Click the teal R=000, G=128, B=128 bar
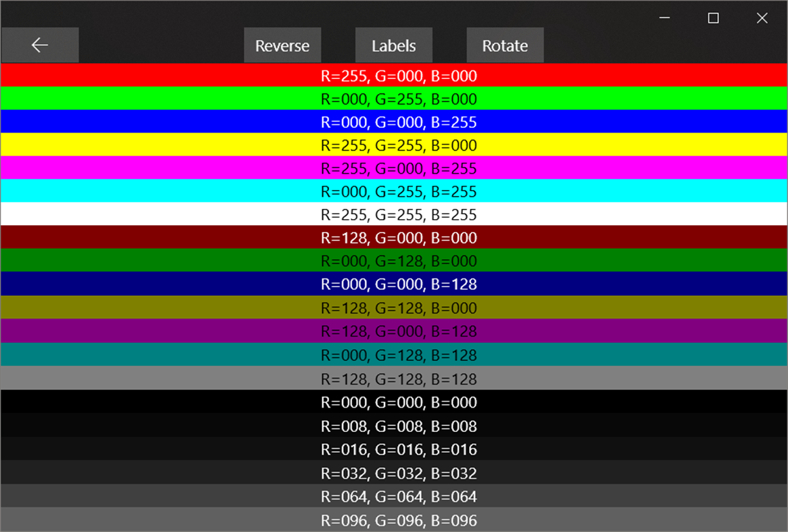788x532 pixels. click(x=394, y=355)
